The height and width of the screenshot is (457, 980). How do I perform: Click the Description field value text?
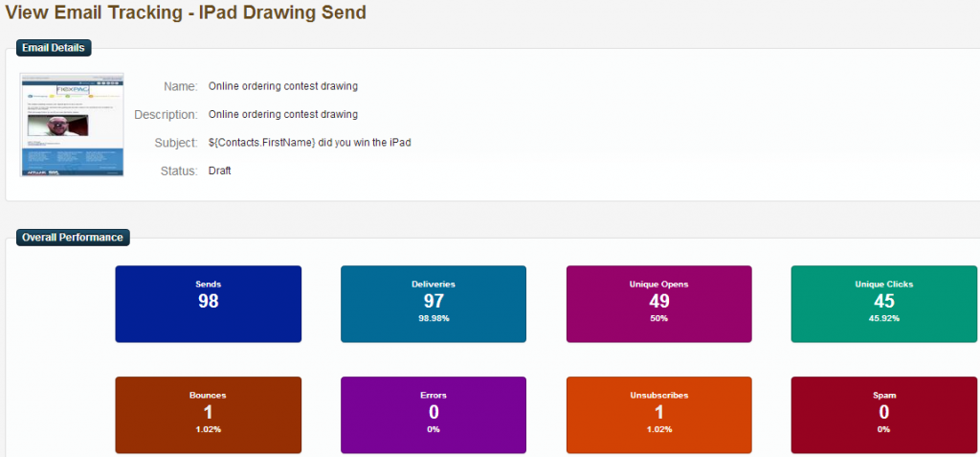(x=283, y=115)
